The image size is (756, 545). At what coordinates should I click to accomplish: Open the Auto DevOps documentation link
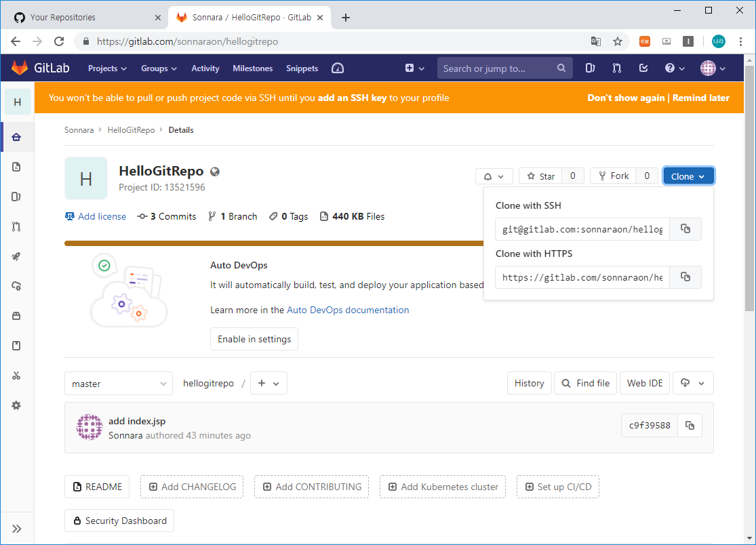click(x=348, y=310)
